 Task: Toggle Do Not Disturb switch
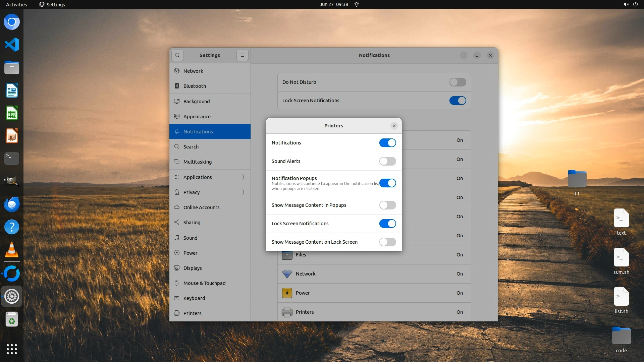coord(458,82)
